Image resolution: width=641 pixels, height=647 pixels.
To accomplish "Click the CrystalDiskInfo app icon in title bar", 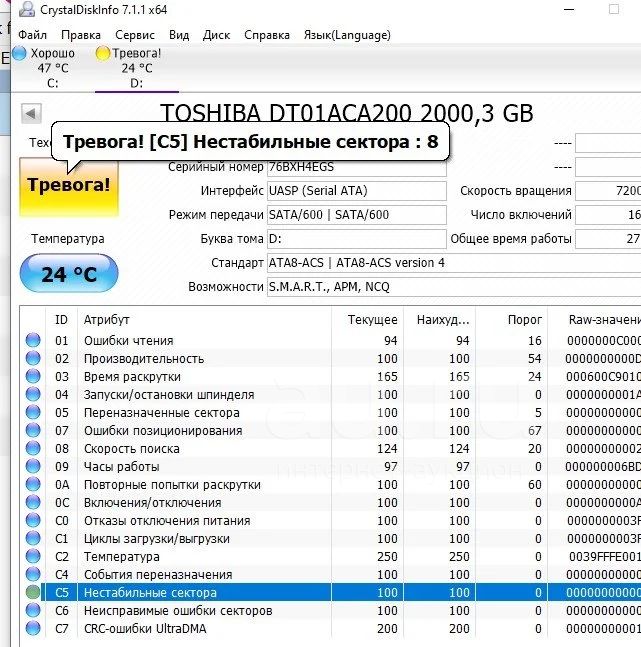I will point(27,9).
